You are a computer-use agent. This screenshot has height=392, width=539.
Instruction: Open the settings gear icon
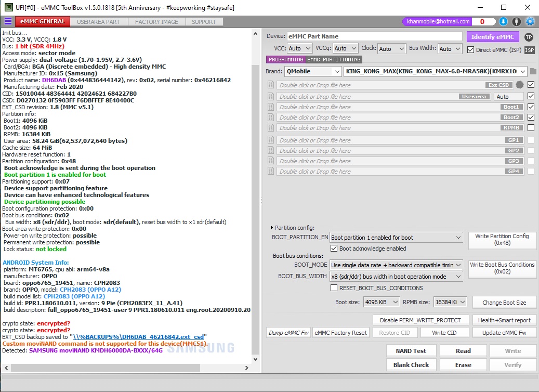pos(530,21)
